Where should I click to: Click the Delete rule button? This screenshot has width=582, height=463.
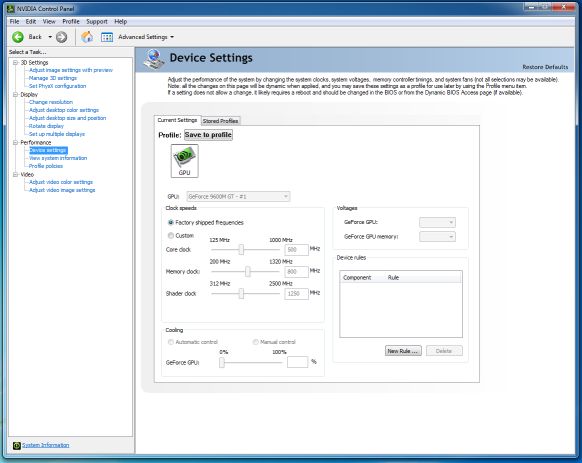[444, 351]
